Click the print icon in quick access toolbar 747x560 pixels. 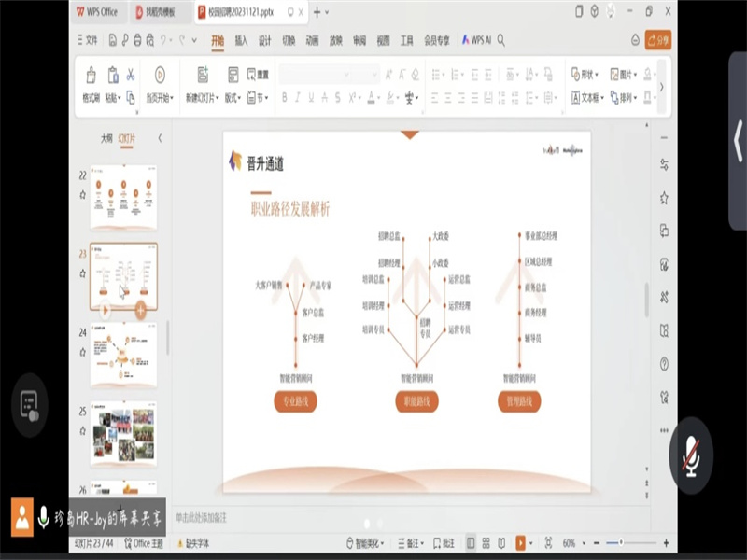tap(138, 40)
